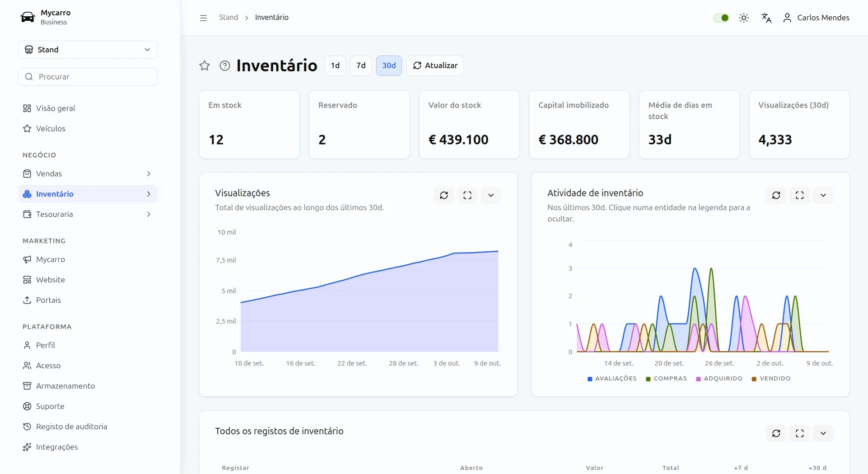
Task: Toggle the green switch in header
Action: pos(721,18)
